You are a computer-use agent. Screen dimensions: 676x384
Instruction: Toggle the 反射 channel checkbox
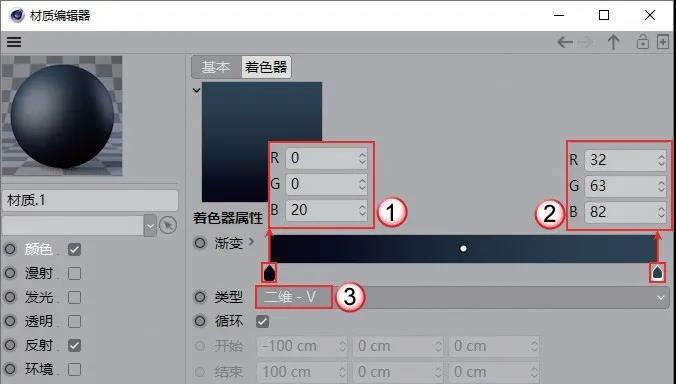(x=75, y=345)
